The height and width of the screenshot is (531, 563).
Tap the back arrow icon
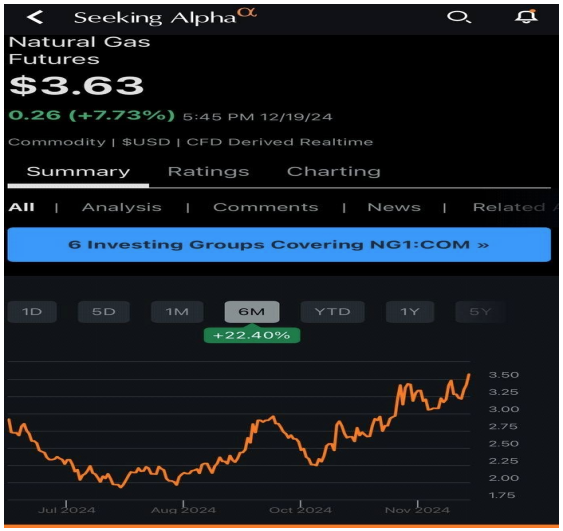click(x=35, y=17)
